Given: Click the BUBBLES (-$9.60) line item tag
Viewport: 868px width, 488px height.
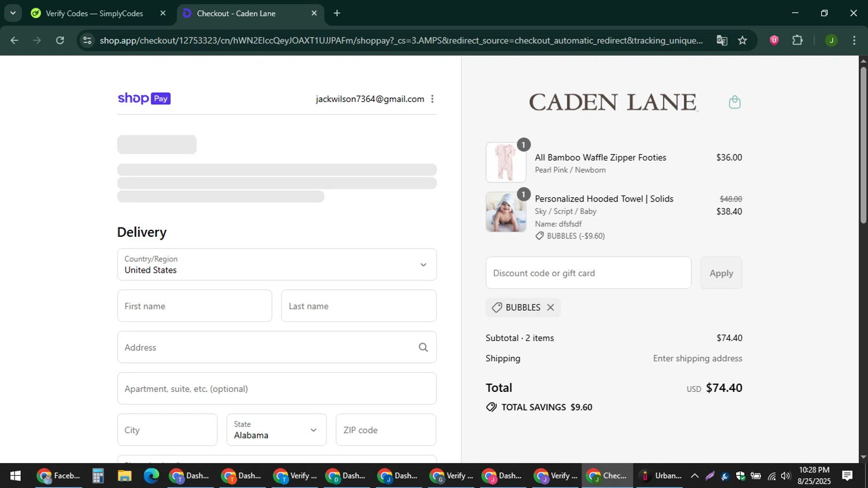Looking at the screenshot, I should click(570, 236).
